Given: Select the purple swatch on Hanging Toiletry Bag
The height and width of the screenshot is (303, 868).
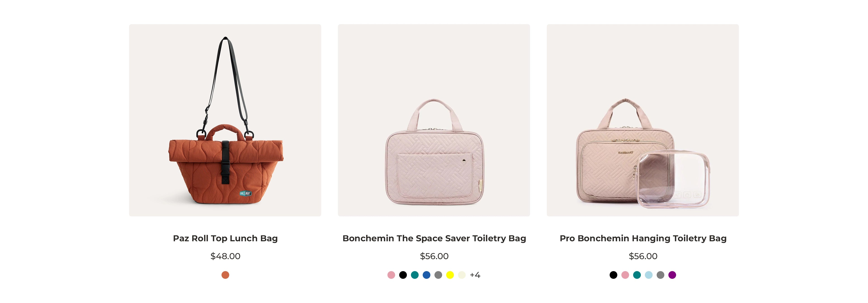Looking at the screenshot, I should pyautogui.click(x=672, y=275).
